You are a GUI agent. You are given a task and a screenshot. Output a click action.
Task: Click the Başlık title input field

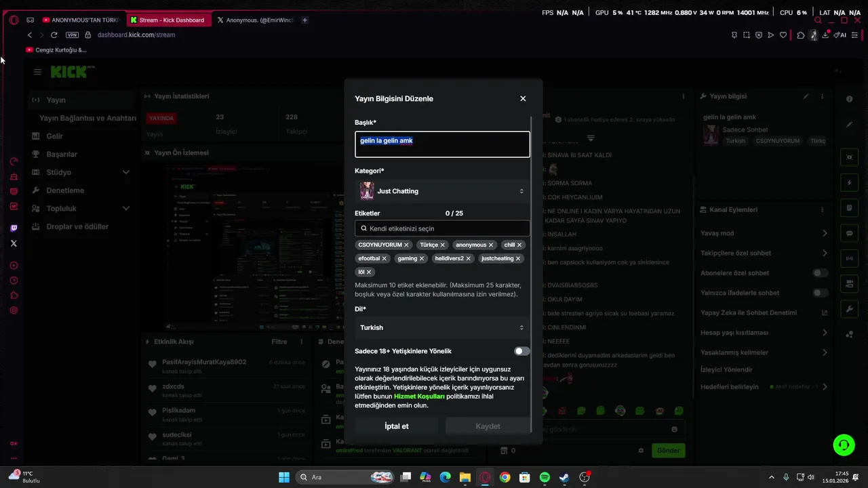442,144
